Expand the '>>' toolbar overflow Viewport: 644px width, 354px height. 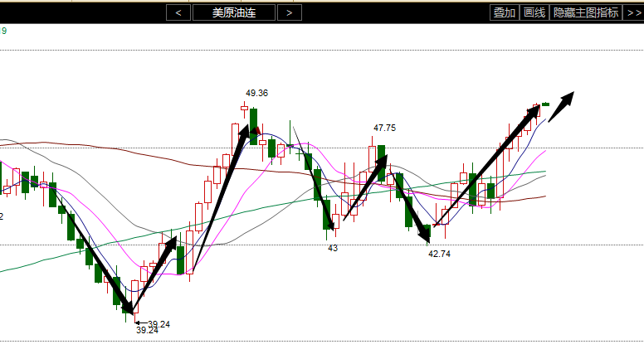click(x=632, y=12)
